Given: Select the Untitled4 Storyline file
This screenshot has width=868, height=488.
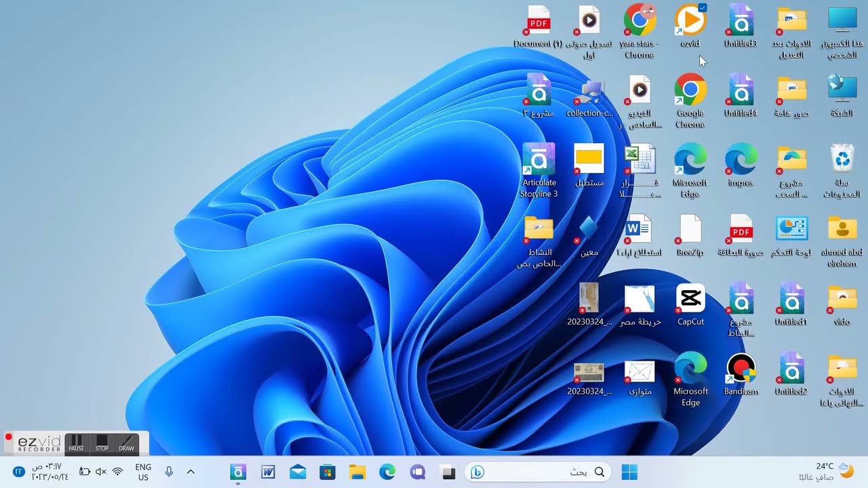Looking at the screenshot, I should click(741, 96).
